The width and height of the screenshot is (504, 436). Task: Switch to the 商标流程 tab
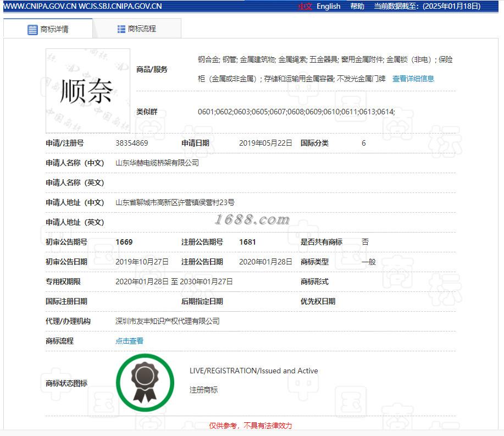[137, 29]
